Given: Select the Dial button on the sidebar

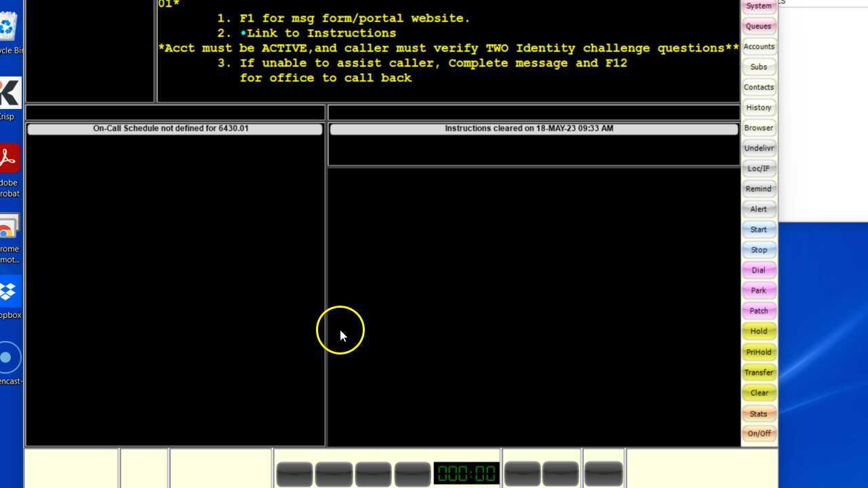Looking at the screenshot, I should pos(758,270).
